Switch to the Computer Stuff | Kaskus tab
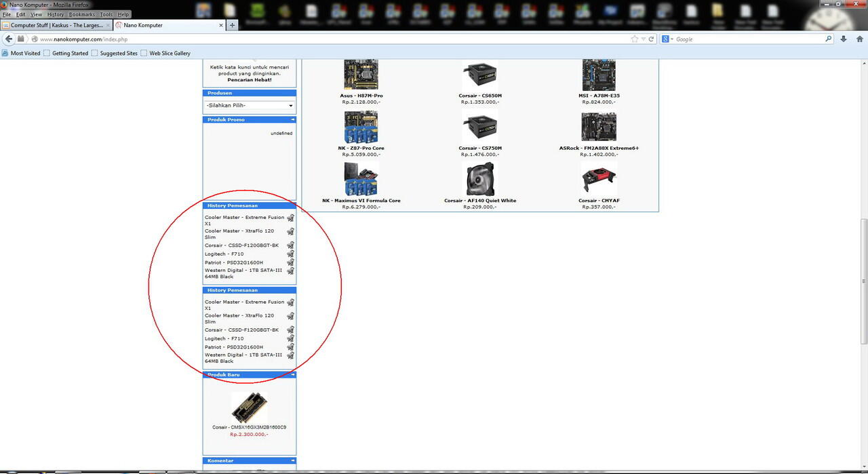Image resolution: width=868 pixels, height=474 pixels. click(56, 25)
